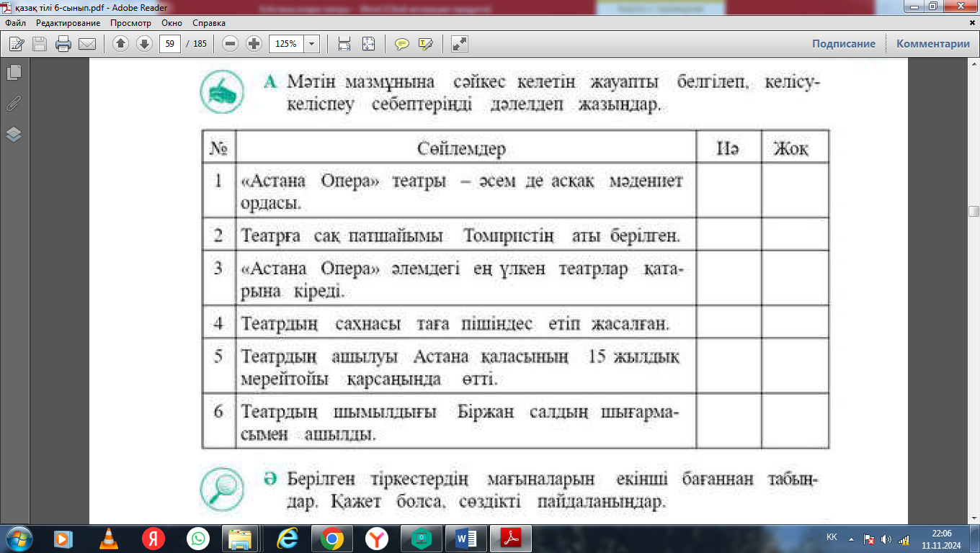Launch Internet Explorer from the taskbar
Image resolution: width=980 pixels, height=553 pixels.
click(x=287, y=538)
